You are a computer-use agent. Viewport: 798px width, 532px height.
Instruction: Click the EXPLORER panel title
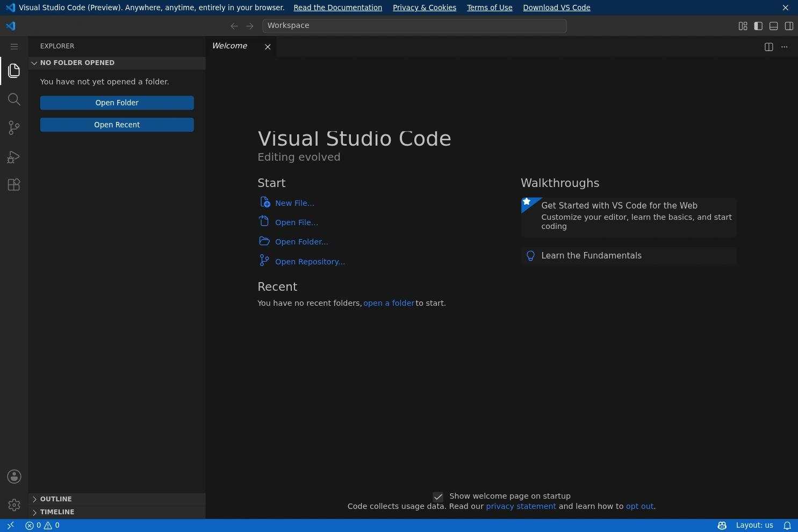pyautogui.click(x=57, y=46)
